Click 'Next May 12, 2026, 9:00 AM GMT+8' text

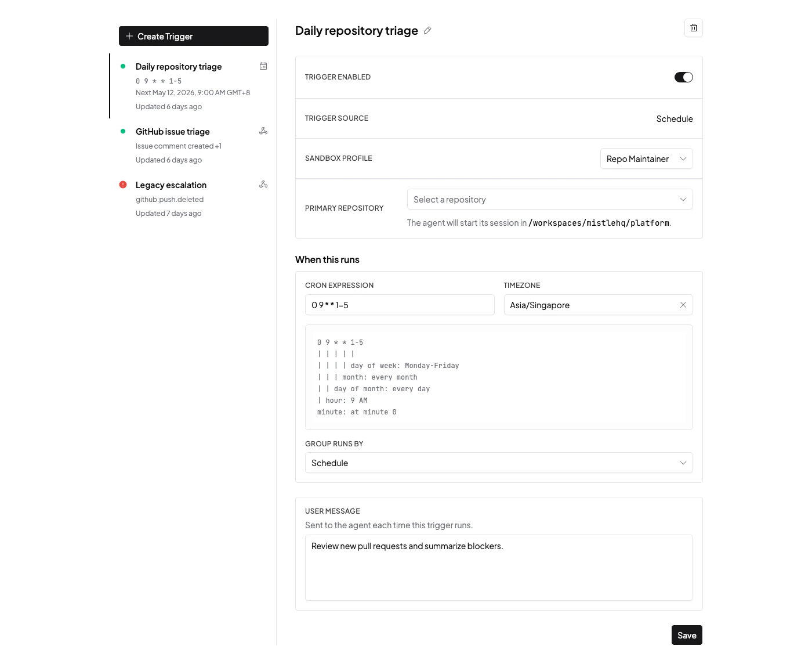(x=193, y=93)
